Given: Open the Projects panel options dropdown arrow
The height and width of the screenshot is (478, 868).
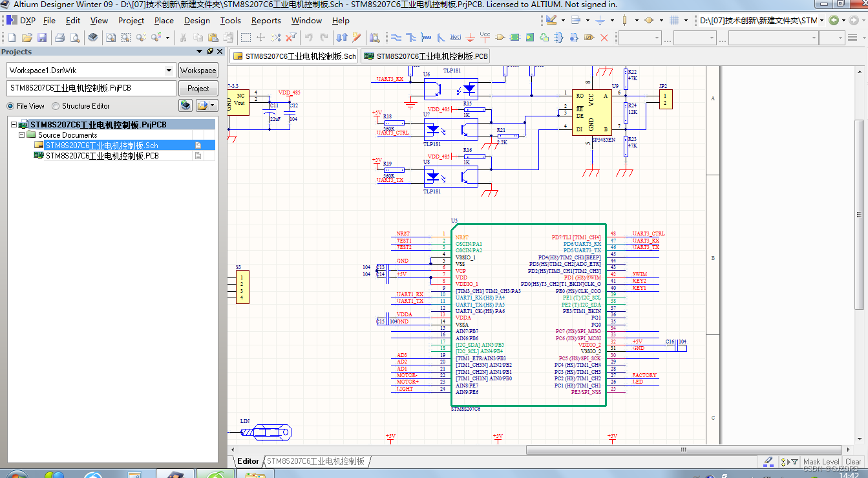Looking at the screenshot, I should (200, 51).
